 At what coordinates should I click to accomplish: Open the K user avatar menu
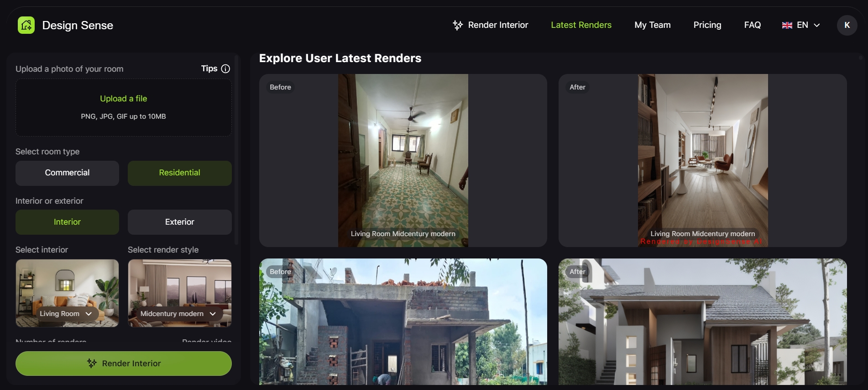click(x=847, y=25)
